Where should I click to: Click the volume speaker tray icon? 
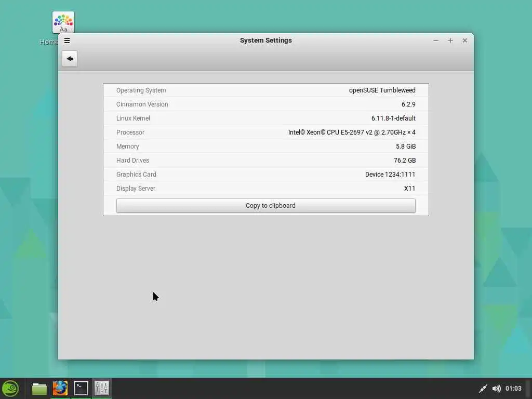click(496, 389)
